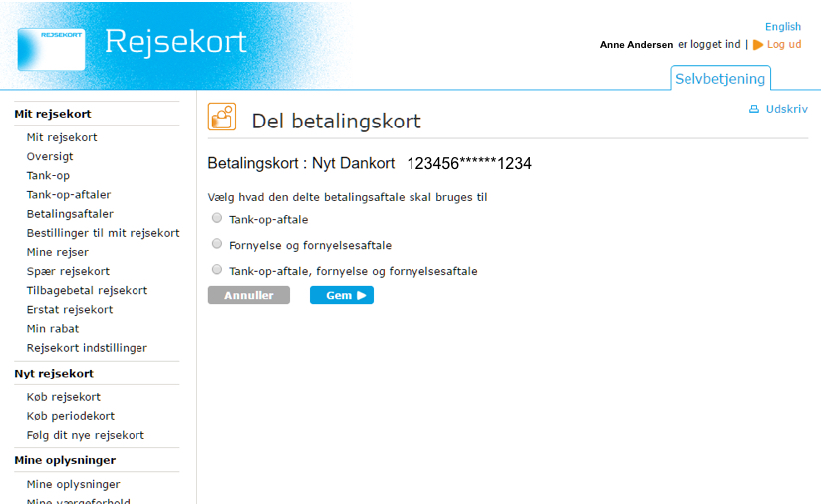The image size is (825, 504).
Task: Select Spær rejsekort in the sidebar
Action: coord(68,271)
